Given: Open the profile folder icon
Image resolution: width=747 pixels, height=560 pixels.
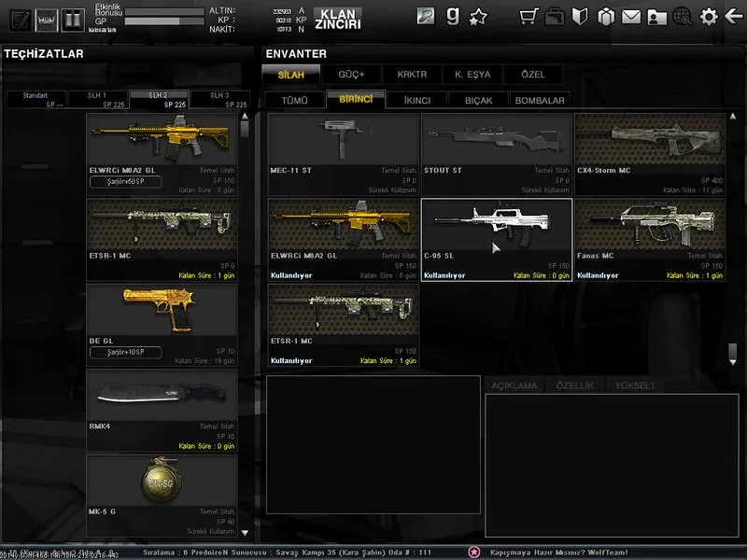Looking at the screenshot, I should click(656, 18).
